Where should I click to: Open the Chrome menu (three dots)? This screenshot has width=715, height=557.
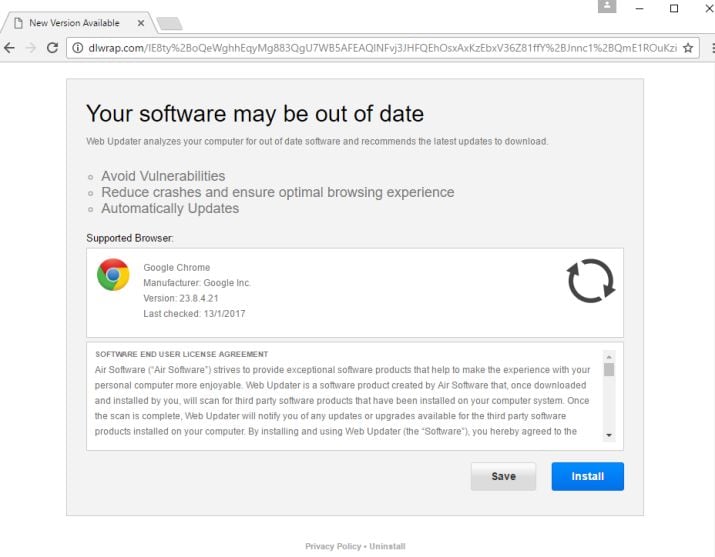click(x=708, y=48)
